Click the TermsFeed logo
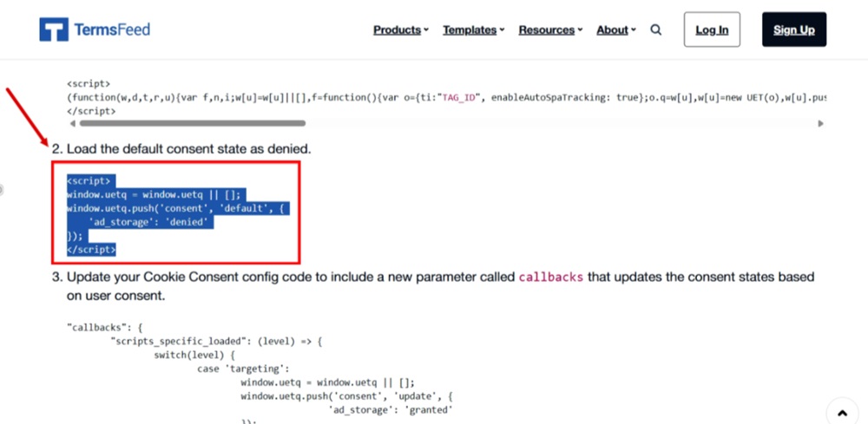Image resolution: width=868 pixels, height=424 pixels. 95,29
